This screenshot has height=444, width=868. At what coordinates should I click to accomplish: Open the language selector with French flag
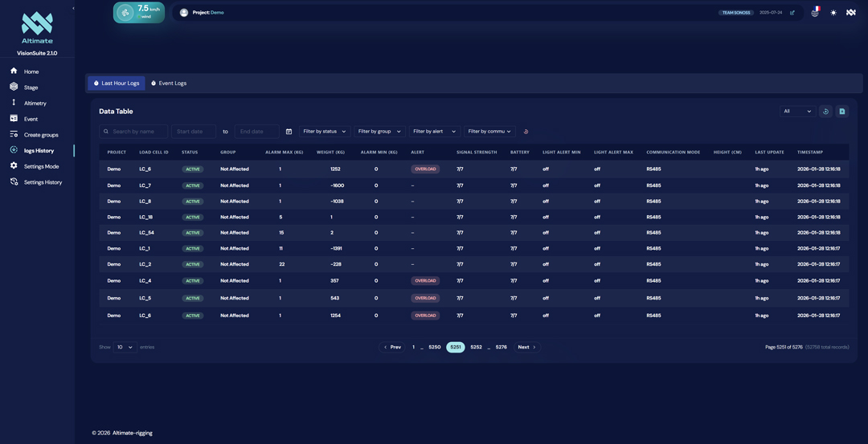pyautogui.click(x=815, y=12)
